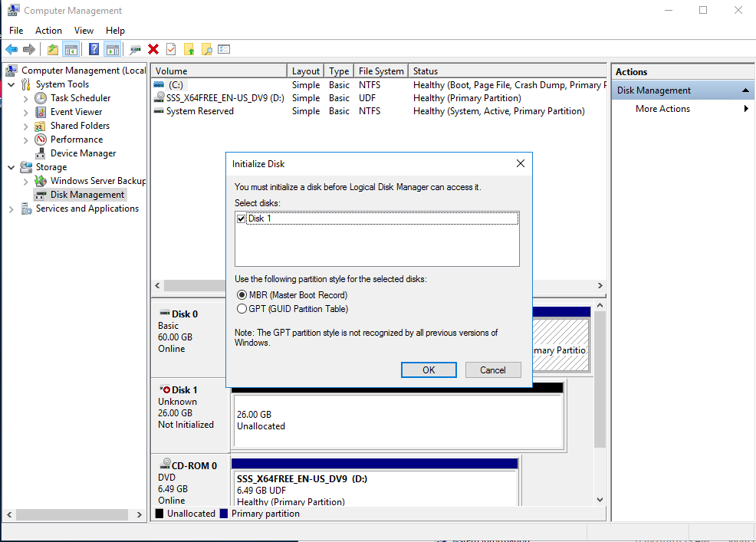The width and height of the screenshot is (756, 542).
Task: Click the red X delete toolbar icon
Action: pos(153,50)
